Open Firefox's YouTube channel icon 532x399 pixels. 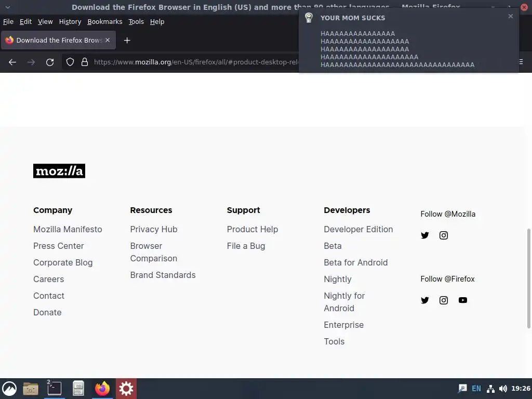coord(463,300)
